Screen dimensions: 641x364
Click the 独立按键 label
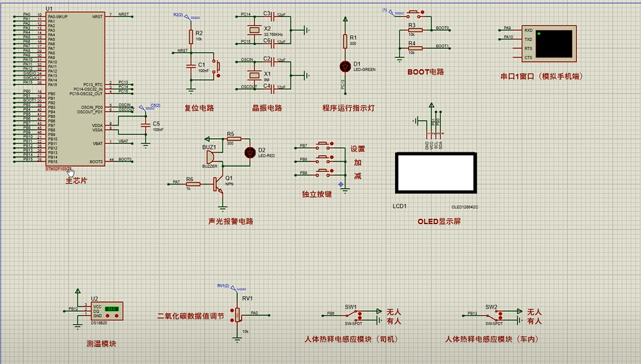[x=317, y=194]
